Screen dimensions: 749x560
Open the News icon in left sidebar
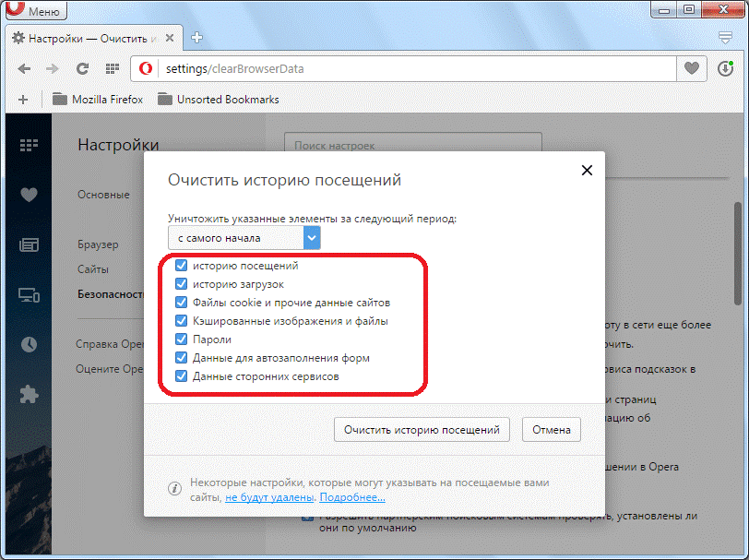click(29, 244)
